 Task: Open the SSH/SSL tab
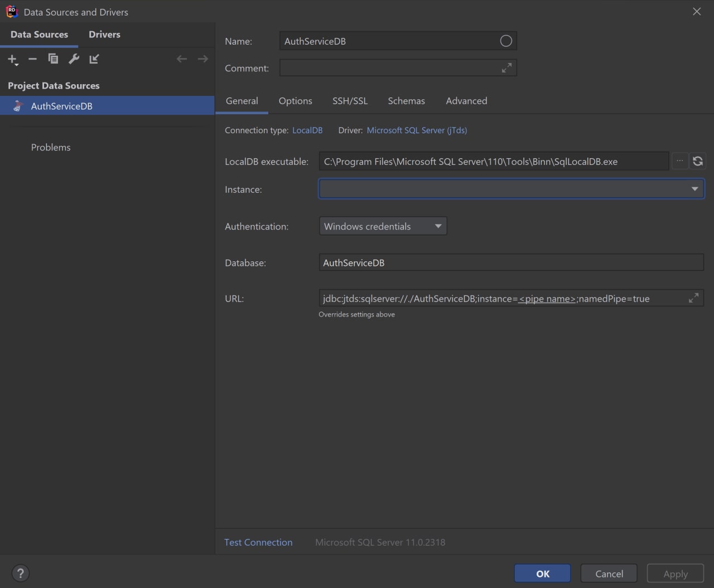[x=350, y=101]
